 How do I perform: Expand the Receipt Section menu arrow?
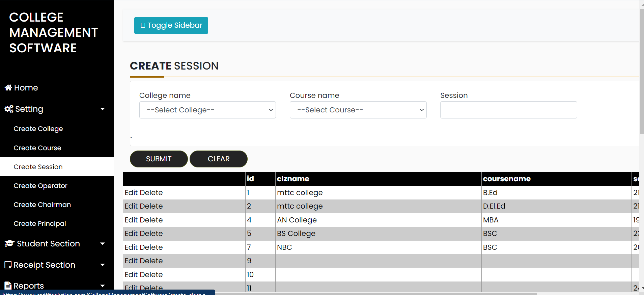point(103,265)
